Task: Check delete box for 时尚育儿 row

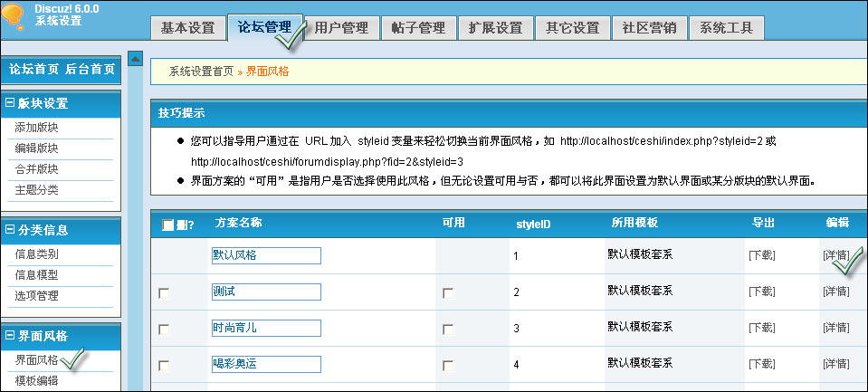Action: point(164,330)
